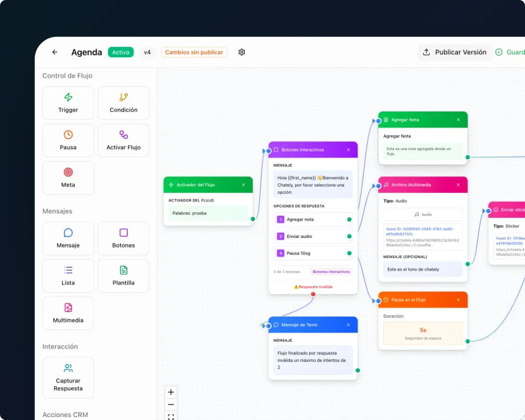Add a Condición node from the sidebar
The image size is (525, 420).
coord(123,103)
